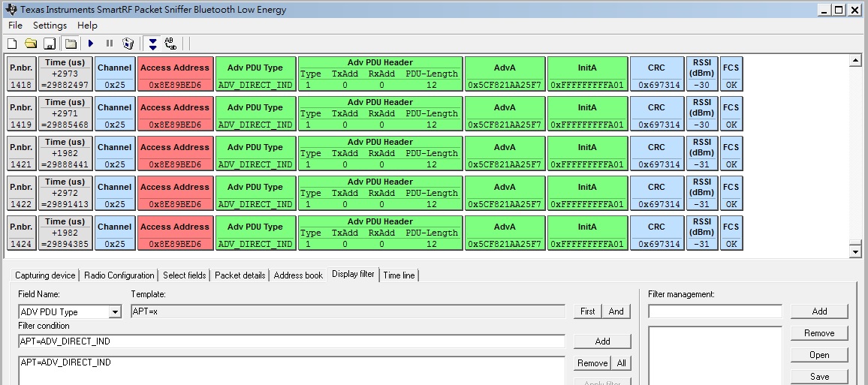Open the Packet details tab
Viewport: 868px width, 385px height.
pos(240,275)
